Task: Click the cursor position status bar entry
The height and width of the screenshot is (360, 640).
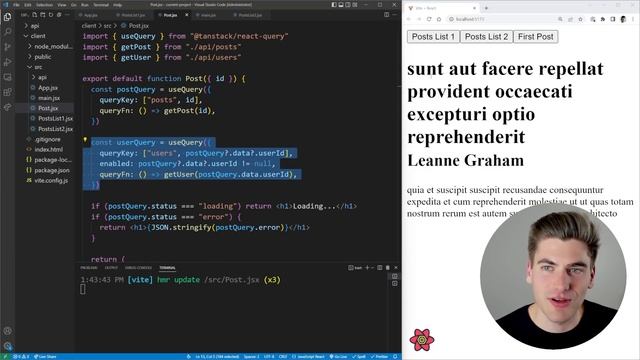Action: point(217,357)
